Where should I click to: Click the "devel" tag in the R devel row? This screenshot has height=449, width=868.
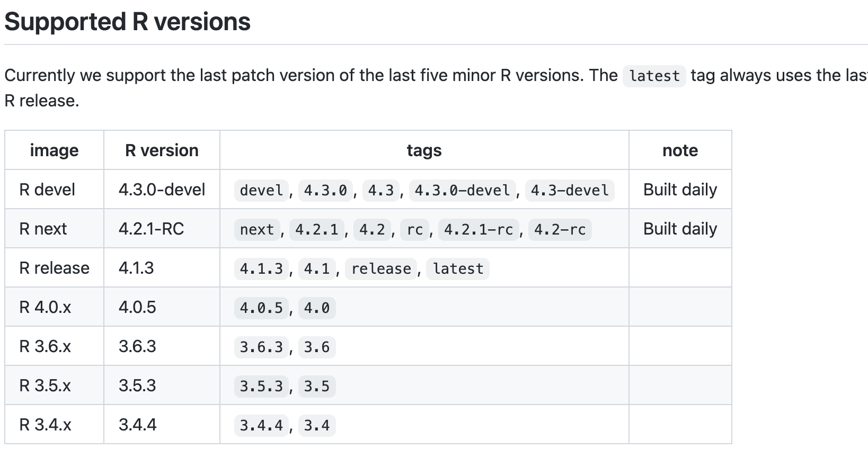pos(261,191)
